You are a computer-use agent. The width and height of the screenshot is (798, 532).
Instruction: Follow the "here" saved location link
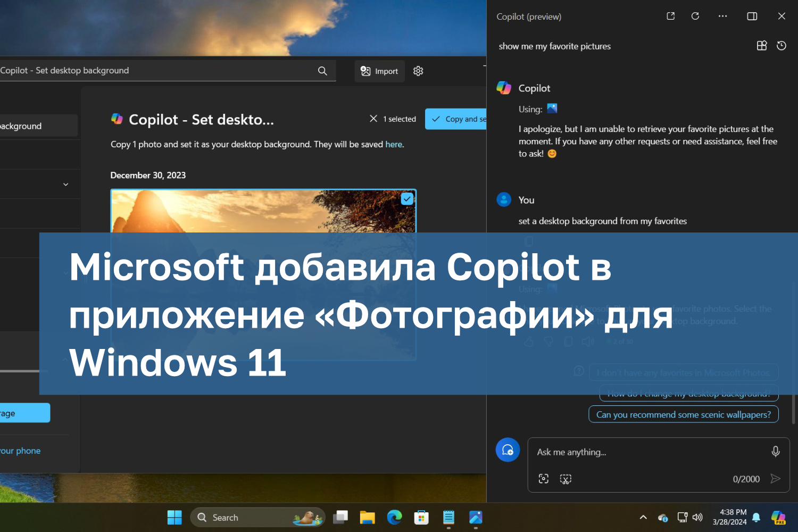point(394,144)
